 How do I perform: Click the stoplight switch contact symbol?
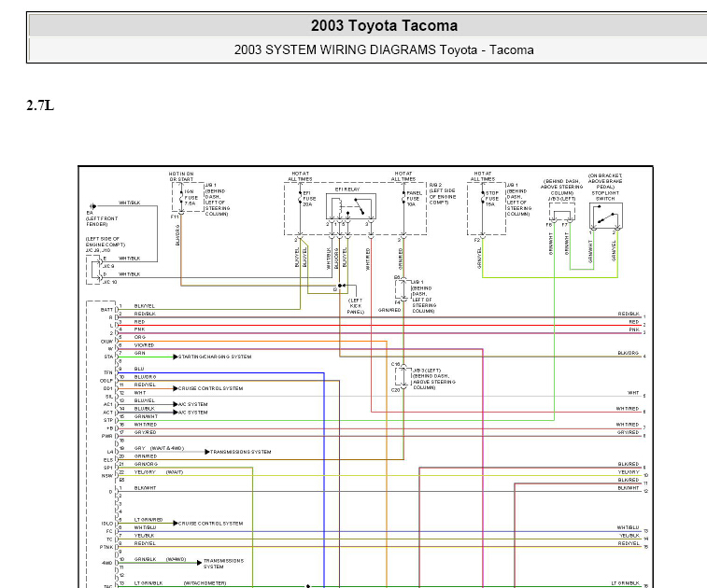605,216
